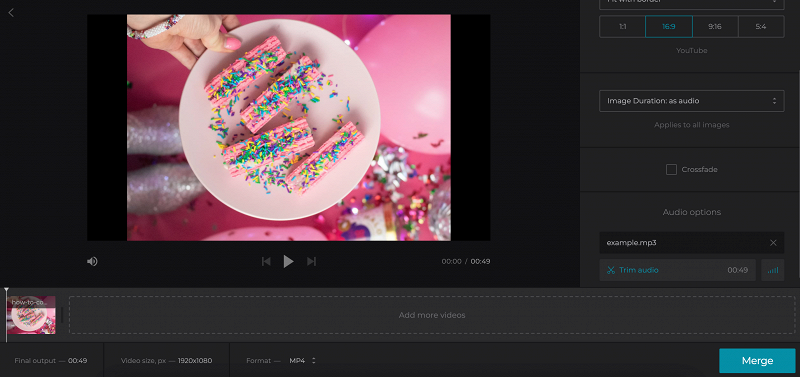This screenshot has width=800, height=377.
Task: Click the clip's drag handle divider in timeline
Action: point(62,315)
